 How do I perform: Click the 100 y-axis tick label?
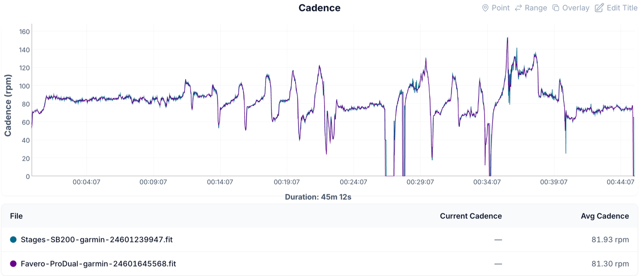pyautogui.click(x=24, y=86)
